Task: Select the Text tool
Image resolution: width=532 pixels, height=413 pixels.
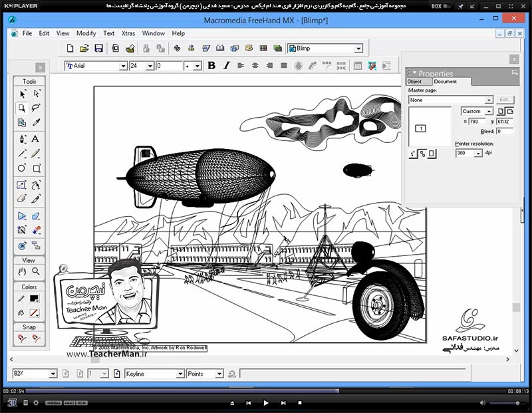Action: tap(35, 139)
